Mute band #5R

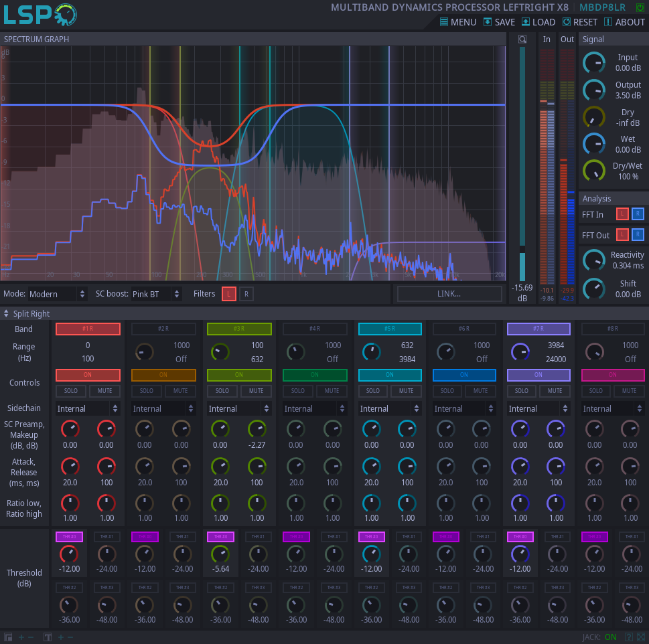(x=406, y=391)
